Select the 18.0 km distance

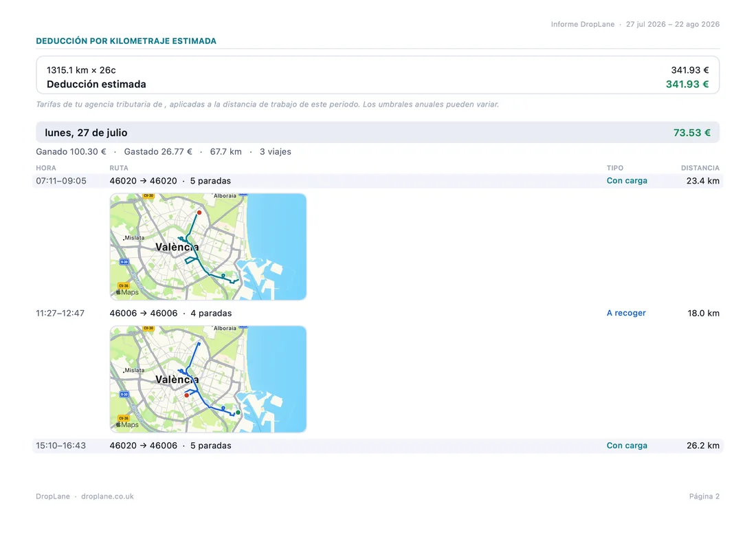pyautogui.click(x=704, y=313)
